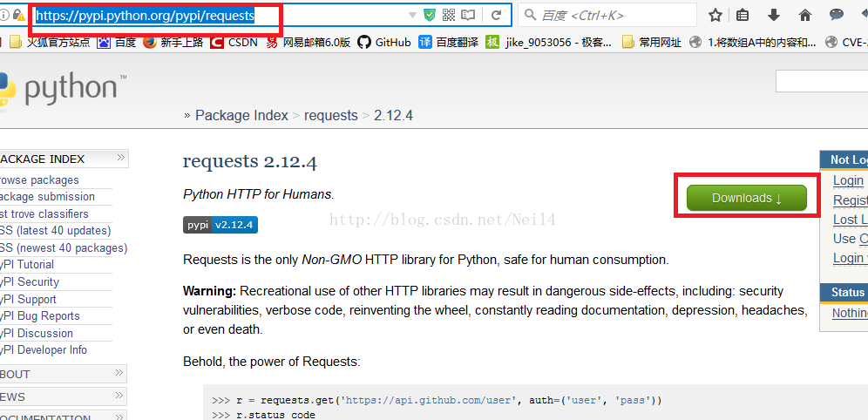868x420 pixels.
Task: Click the blue 译 translate icon
Action: pos(425,42)
